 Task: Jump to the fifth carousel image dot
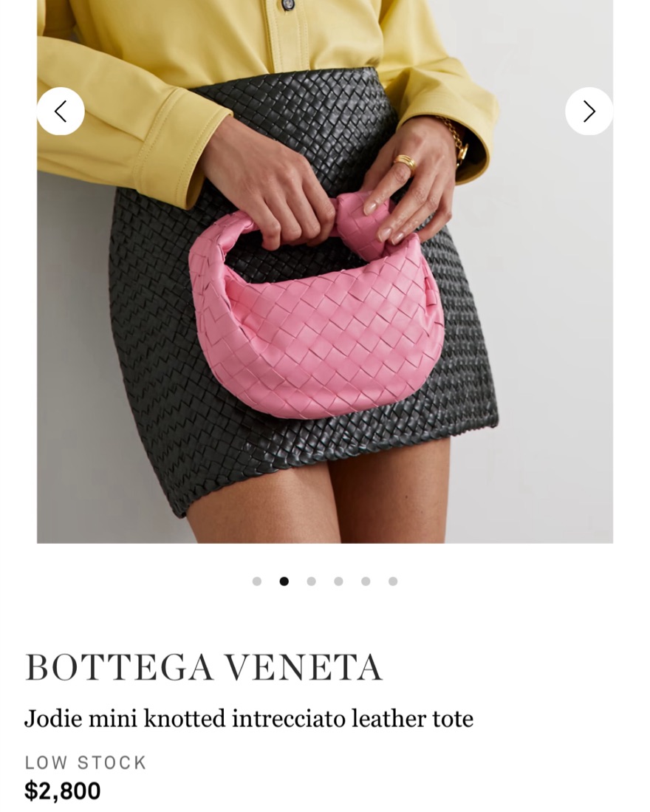click(x=366, y=581)
